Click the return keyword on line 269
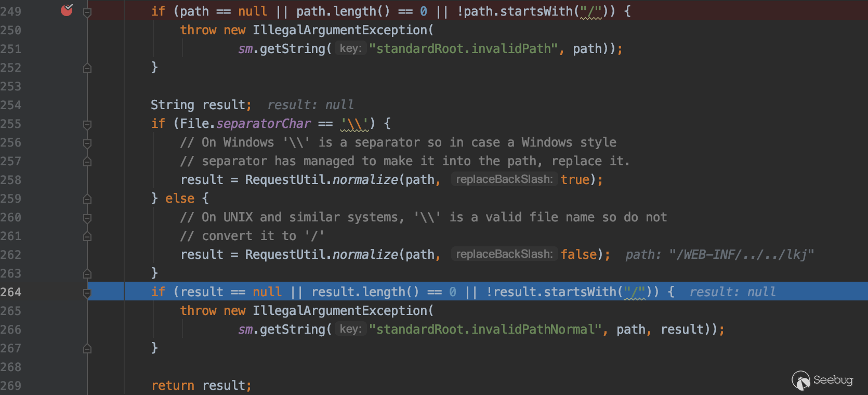868x395 pixels. [x=173, y=386]
